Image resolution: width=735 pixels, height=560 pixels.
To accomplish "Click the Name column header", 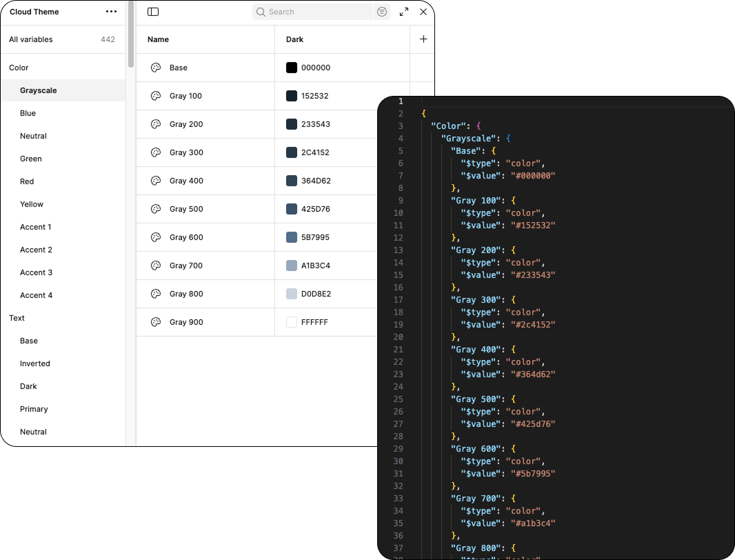I will tap(158, 39).
